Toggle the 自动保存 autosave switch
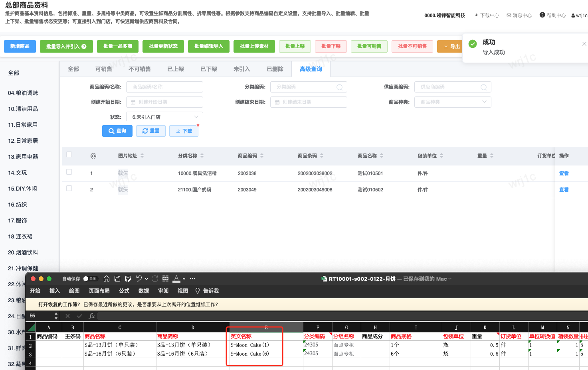Viewport: 588px width, 370px height. [x=90, y=279]
